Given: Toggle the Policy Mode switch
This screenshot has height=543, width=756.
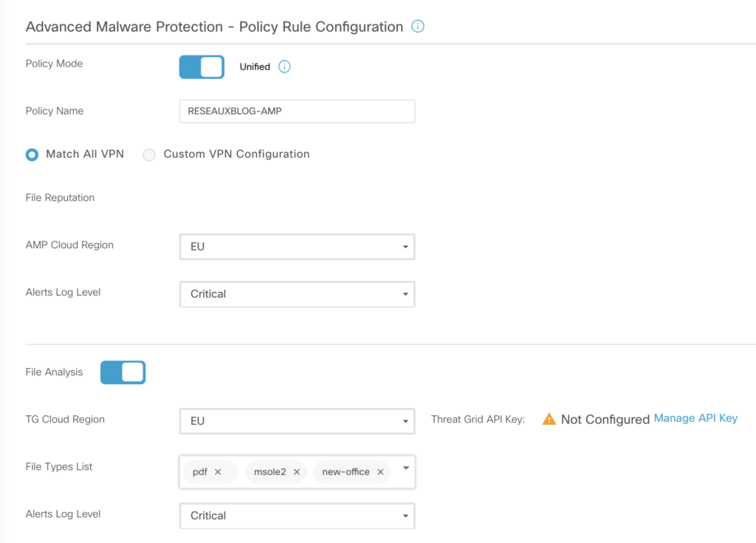Looking at the screenshot, I should [202, 66].
